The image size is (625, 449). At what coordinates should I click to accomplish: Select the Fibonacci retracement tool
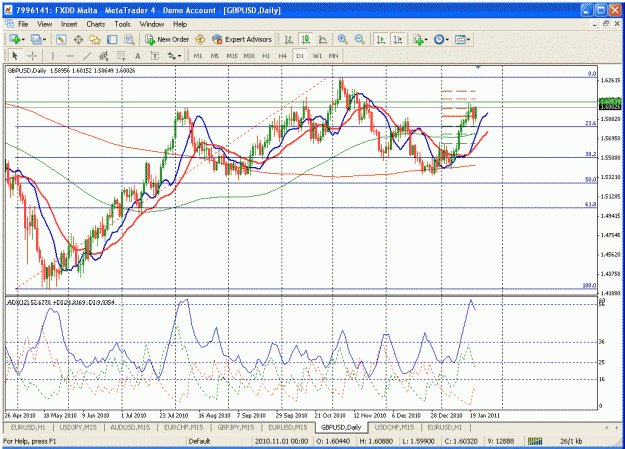(121, 56)
